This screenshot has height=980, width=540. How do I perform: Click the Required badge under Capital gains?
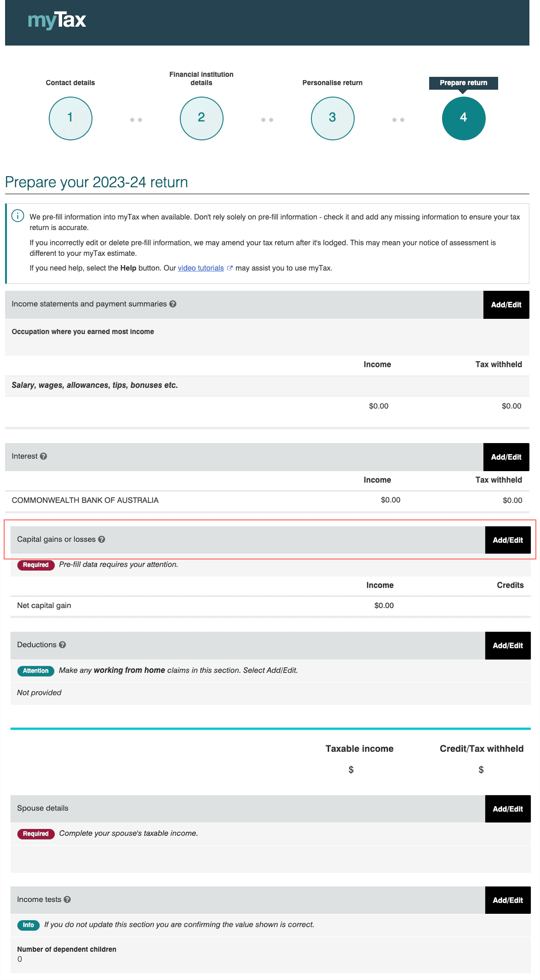36,565
